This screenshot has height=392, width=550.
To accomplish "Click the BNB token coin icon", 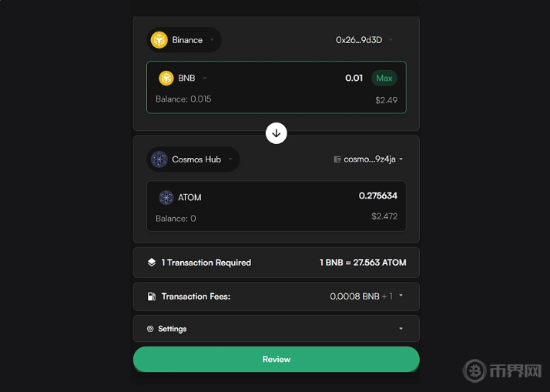I will point(166,78).
